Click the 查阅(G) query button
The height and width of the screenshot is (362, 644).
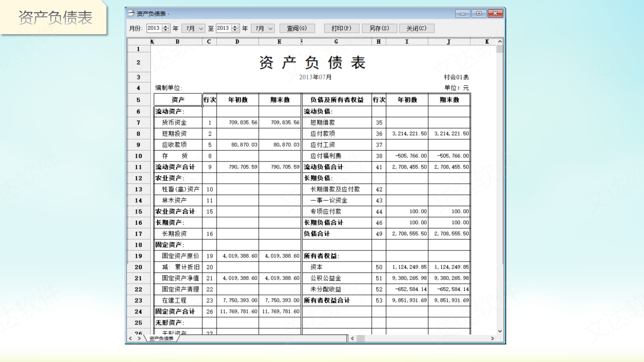[297, 28]
